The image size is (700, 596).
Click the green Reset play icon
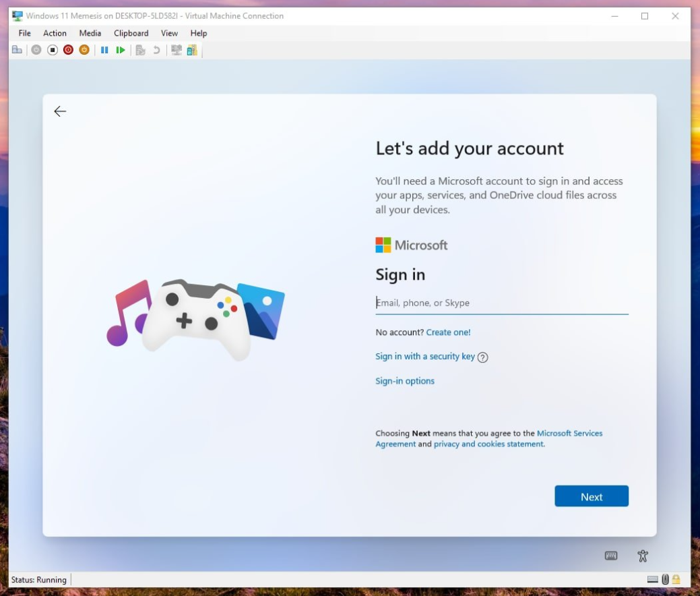121,50
